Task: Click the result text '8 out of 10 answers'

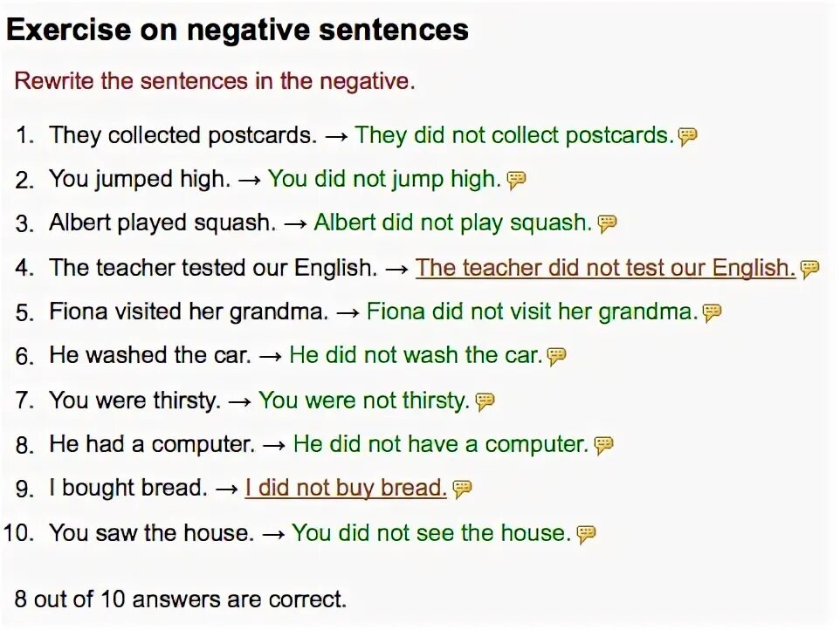Action: pos(180,600)
